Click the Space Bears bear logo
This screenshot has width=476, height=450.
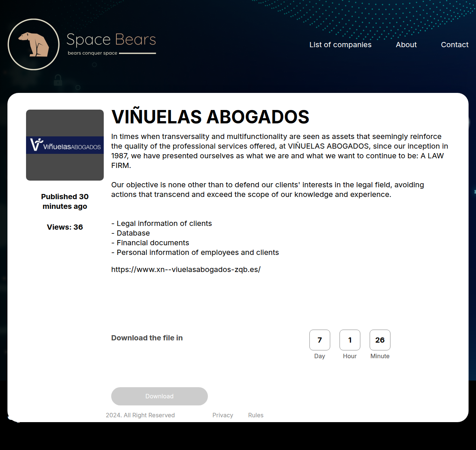(x=33, y=44)
